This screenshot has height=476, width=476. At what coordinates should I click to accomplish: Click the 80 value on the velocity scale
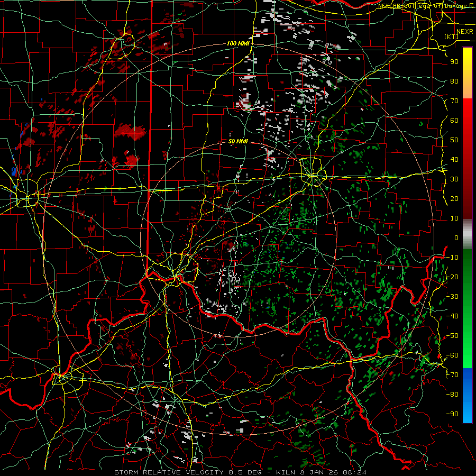454,81
